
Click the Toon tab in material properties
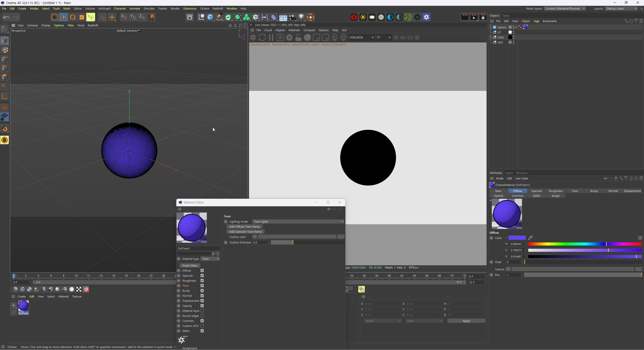point(575,191)
